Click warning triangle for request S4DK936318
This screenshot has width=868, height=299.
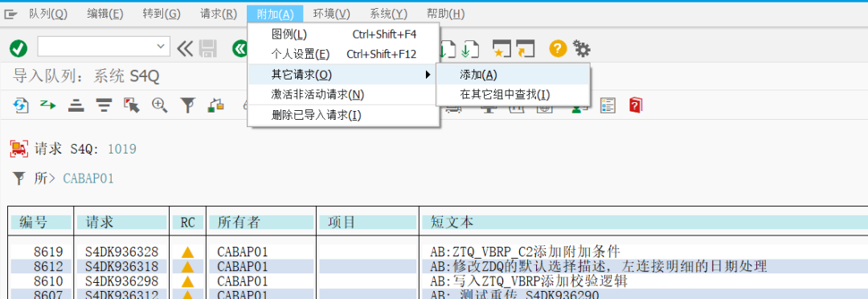click(x=187, y=267)
